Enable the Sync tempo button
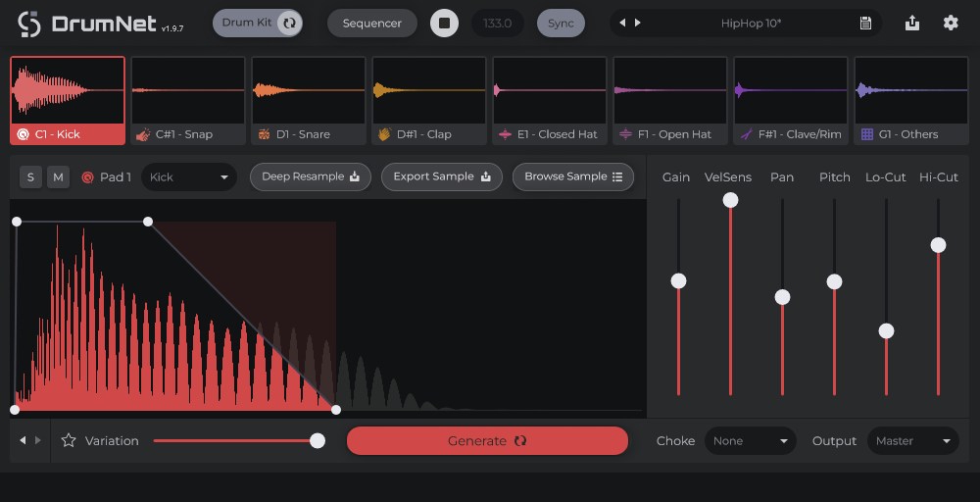 [561, 23]
